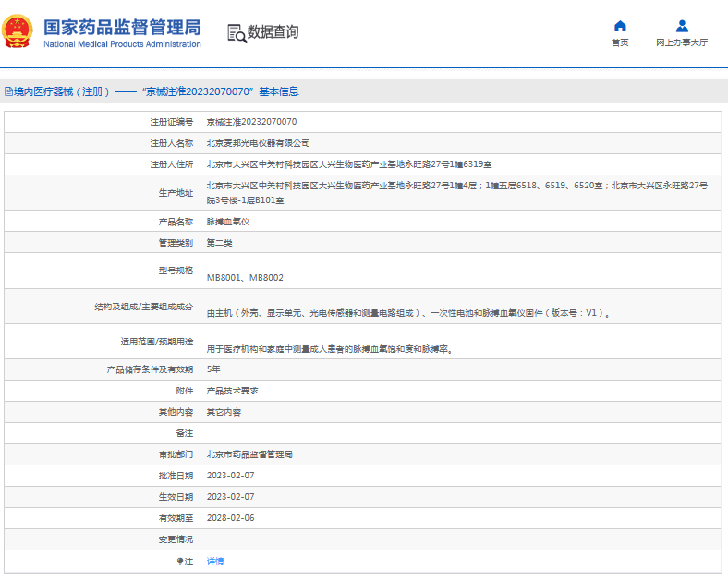Viewport: 728px width, 580px height.
Task: Click the 有效期至 label
Action: (176, 518)
